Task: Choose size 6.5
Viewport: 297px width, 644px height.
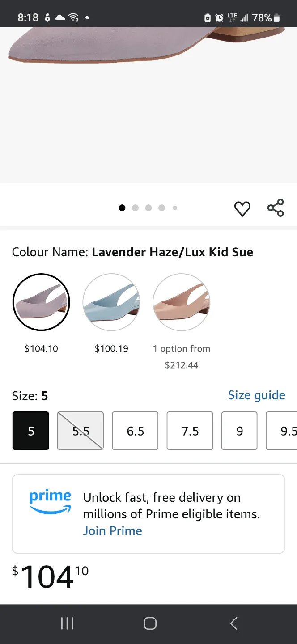Action: point(135,431)
